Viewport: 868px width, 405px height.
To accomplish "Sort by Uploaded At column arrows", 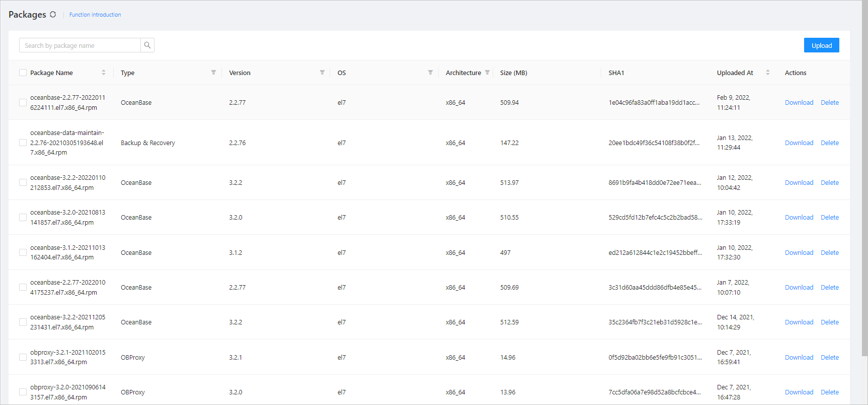I will [x=768, y=73].
